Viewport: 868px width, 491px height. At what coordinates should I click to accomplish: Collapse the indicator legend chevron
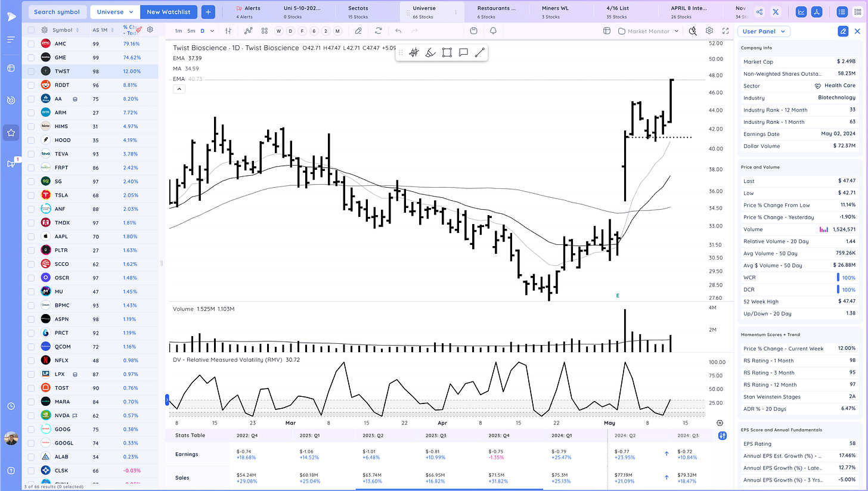[x=179, y=89]
